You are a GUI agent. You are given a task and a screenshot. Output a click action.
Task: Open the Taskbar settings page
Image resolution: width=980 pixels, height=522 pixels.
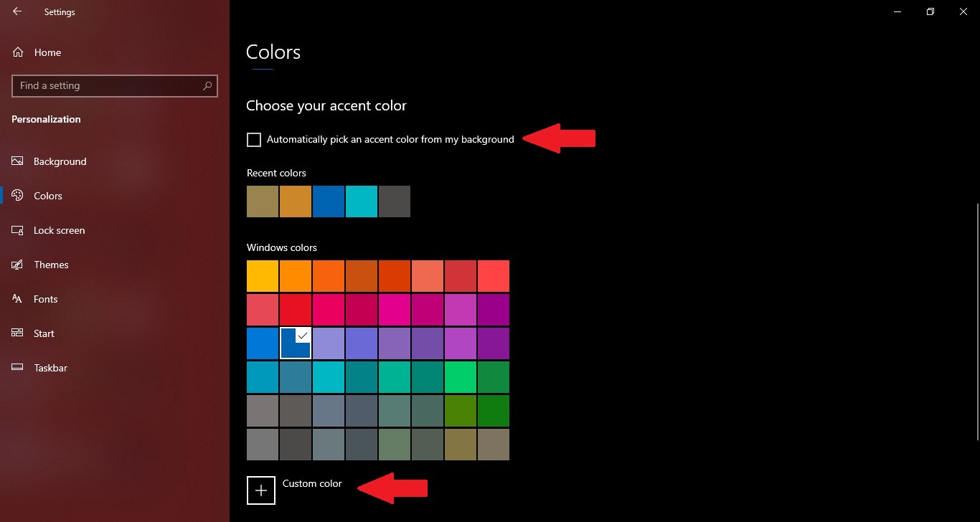point(50,368)
